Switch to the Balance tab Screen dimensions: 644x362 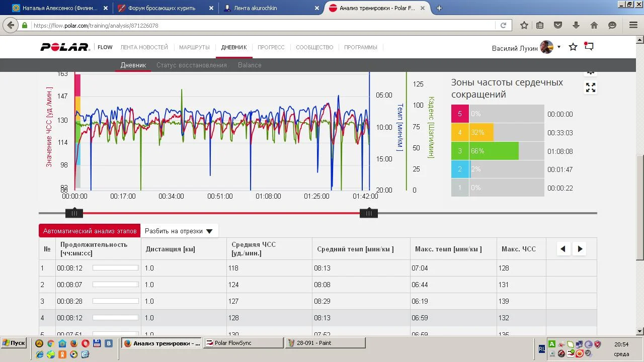pyautogui.click(x=250, y=65)
